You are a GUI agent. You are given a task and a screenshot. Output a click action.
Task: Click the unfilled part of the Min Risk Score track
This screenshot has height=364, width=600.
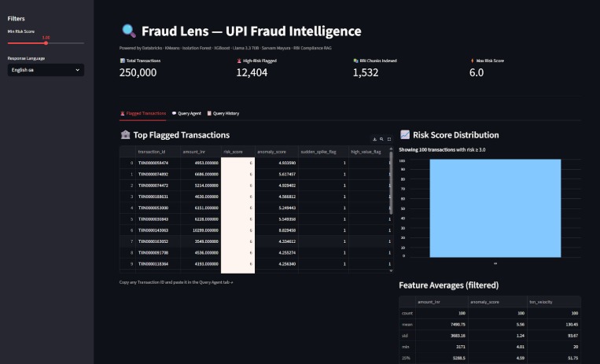(66, 43)
